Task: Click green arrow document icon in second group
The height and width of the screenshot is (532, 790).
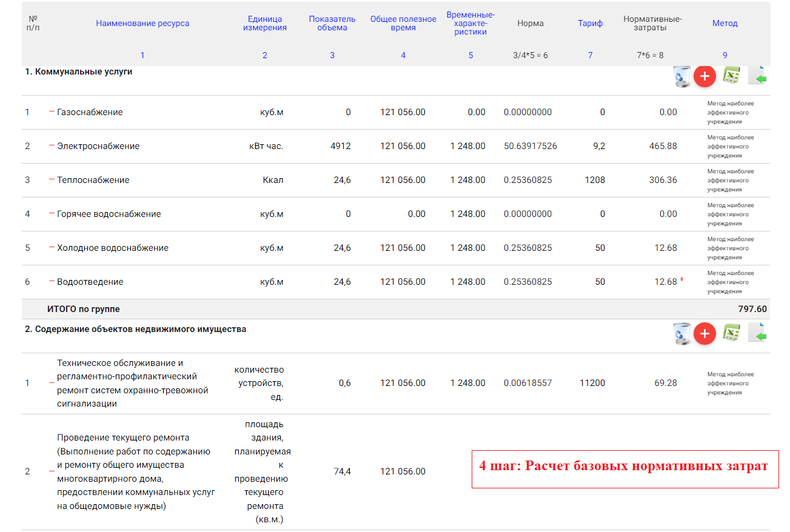Action: (x=758, y=334)
